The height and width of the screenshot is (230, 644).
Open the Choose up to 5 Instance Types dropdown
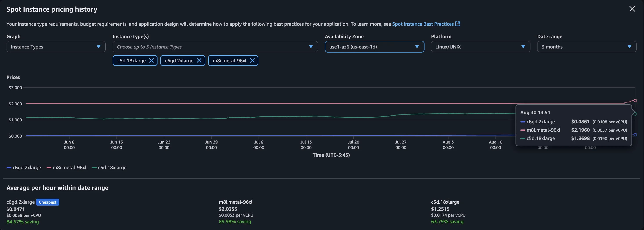215,47
